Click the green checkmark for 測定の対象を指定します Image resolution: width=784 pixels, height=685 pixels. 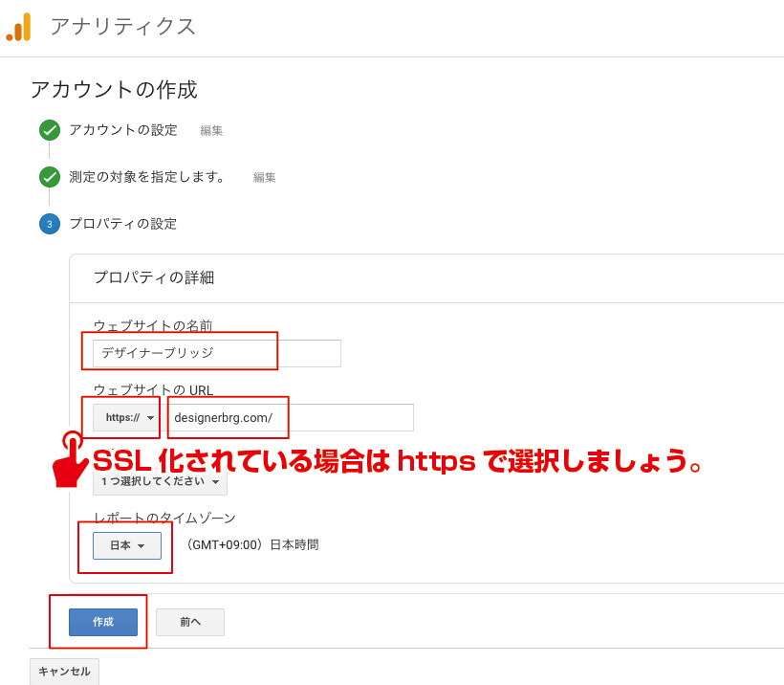50,177
